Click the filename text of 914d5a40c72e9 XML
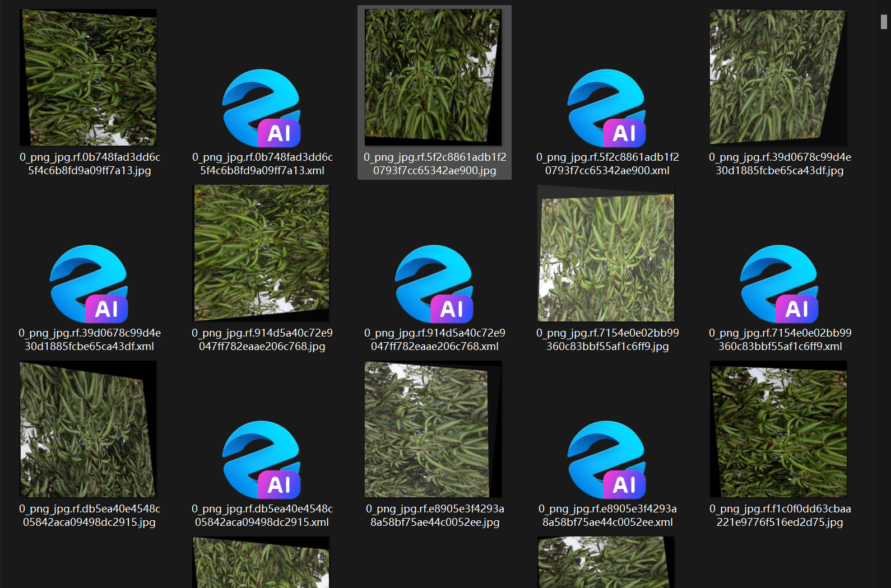Image resolution: width=891 pixels, height=588 pixels. [435, 340]
